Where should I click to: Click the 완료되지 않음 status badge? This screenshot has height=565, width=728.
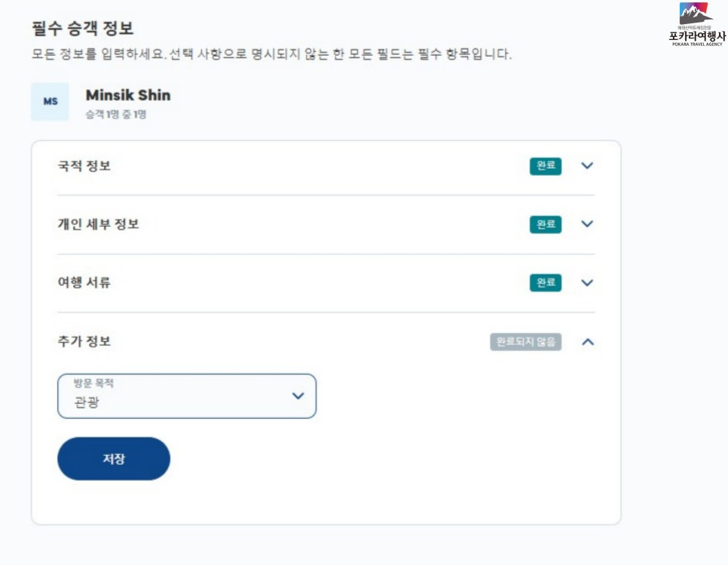coord(525,342)
